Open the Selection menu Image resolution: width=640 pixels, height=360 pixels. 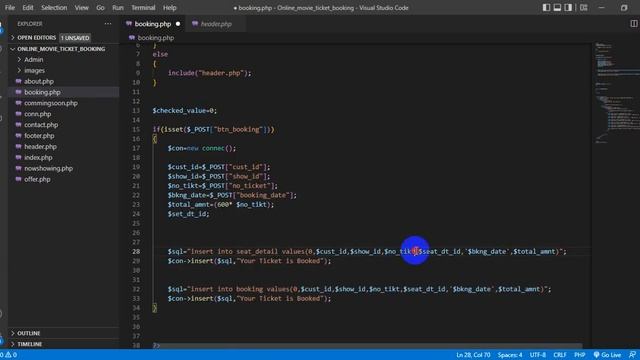pos(54,8)
